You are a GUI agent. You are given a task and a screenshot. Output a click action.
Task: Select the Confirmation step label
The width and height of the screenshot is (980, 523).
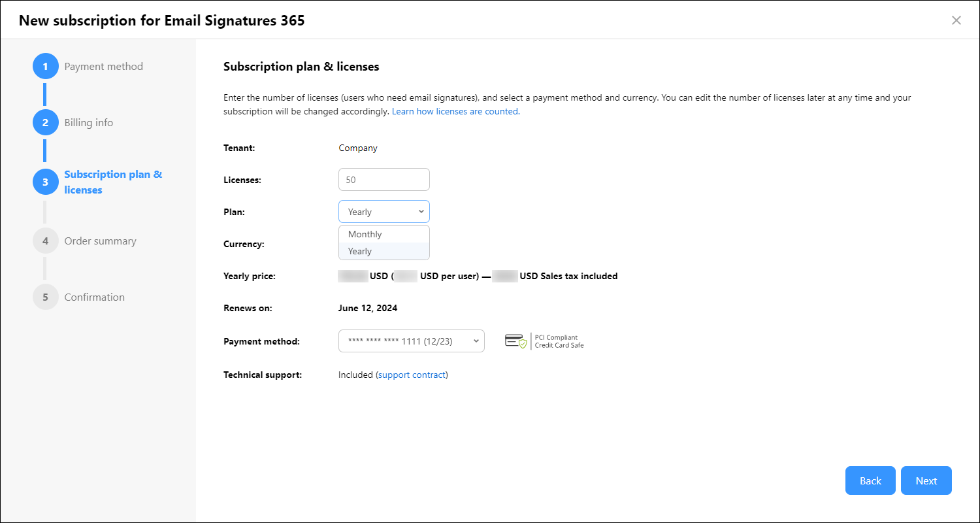click(x=94, y=297)
